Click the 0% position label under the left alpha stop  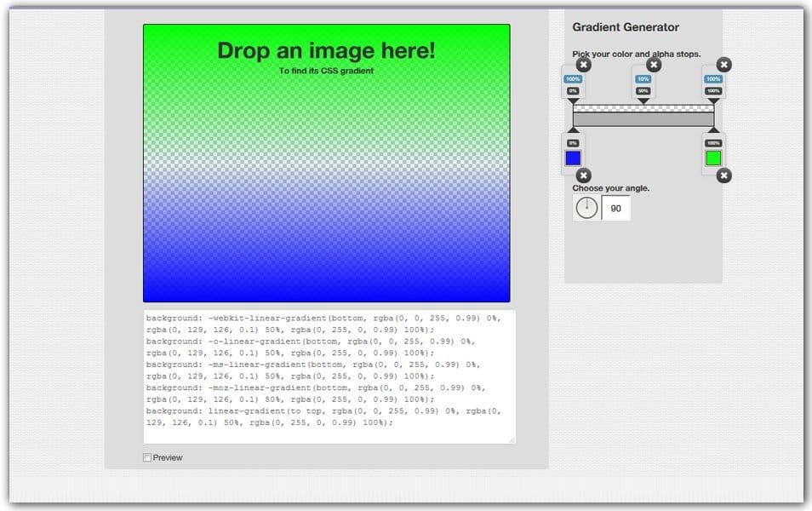point(573,89)
